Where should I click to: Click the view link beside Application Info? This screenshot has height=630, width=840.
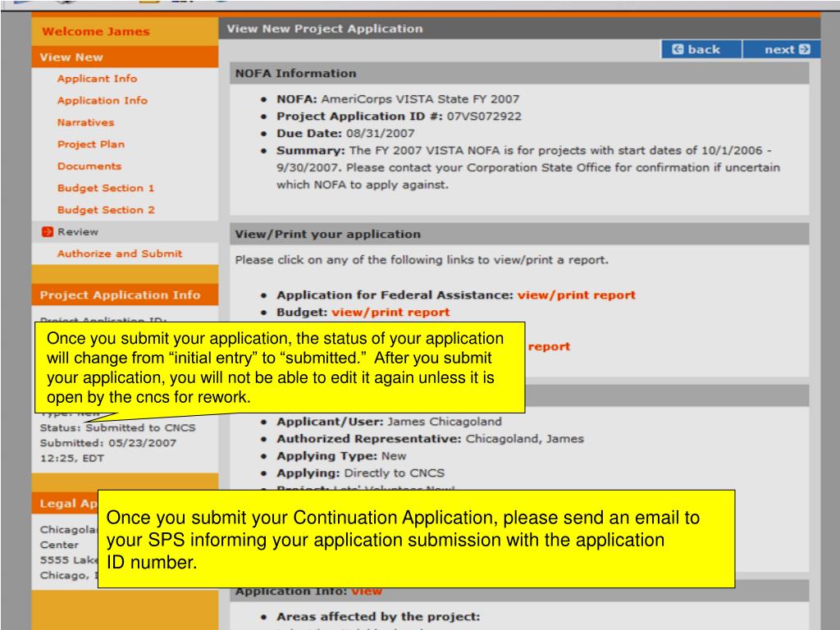[367, 591]
